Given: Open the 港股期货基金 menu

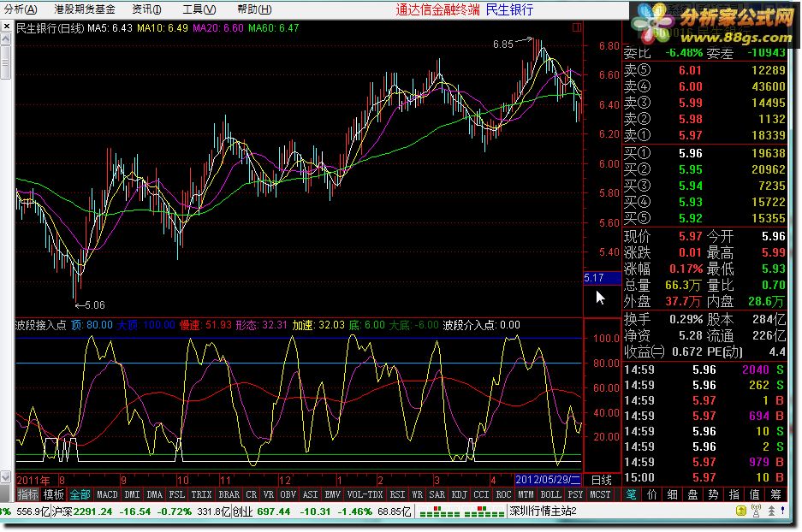Looking at the screenshot, I should 85,9.
